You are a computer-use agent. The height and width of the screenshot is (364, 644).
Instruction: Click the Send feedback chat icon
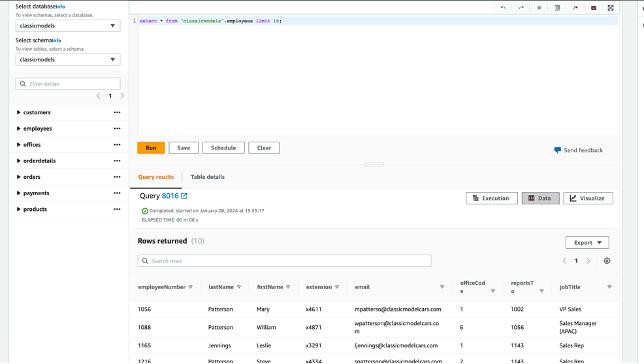tap(557, 150)
